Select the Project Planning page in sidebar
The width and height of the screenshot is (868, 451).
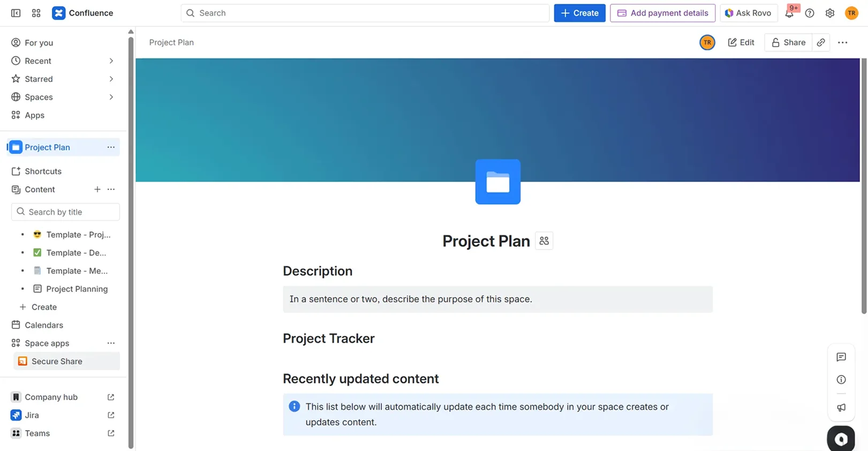(77, 289)
